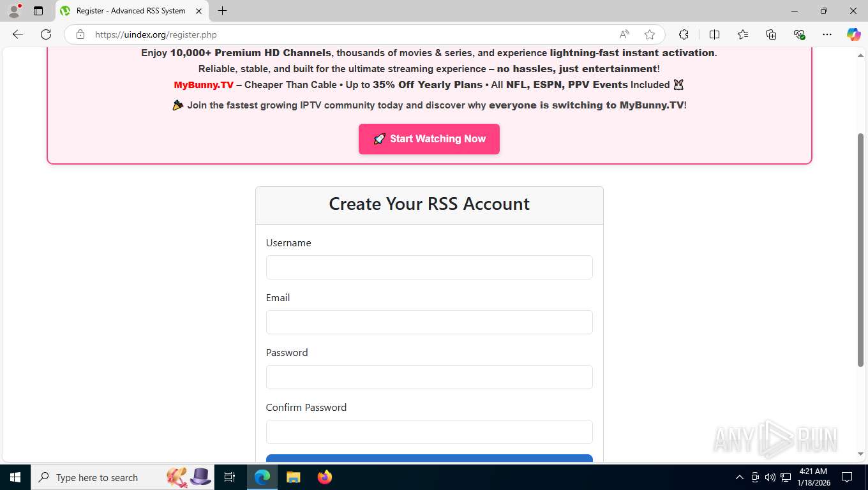Open Settings and more ellipsis
This screenshot has height=490, width=868.
(827, 34)
